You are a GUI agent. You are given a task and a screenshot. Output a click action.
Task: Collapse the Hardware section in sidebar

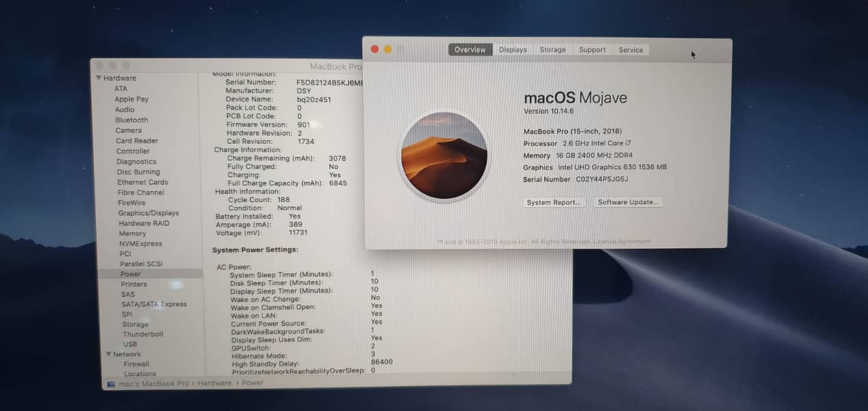click(x=99, y=78)
